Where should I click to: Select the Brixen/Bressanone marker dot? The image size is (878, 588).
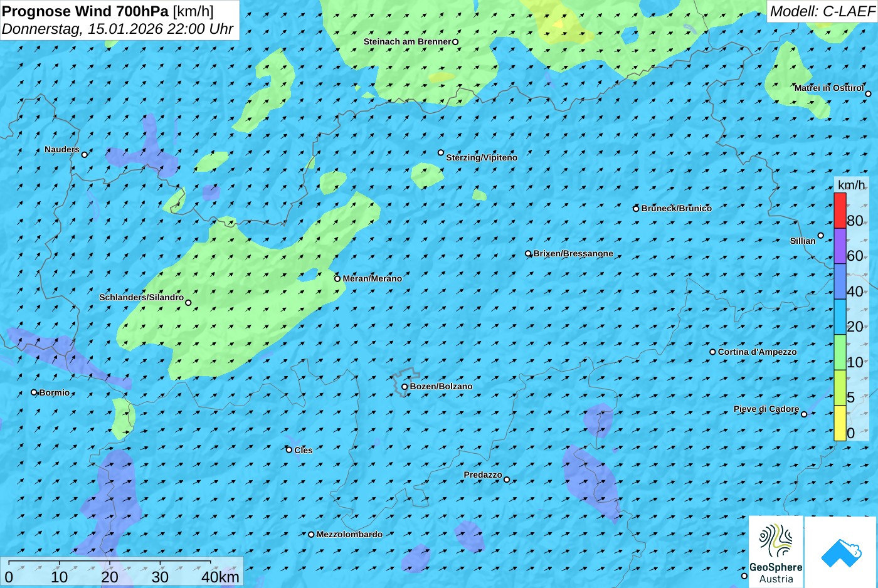coord(528,254)
